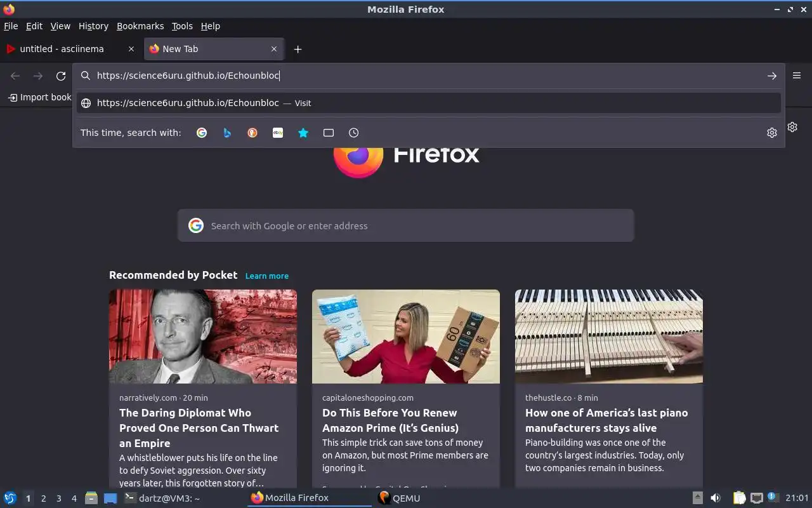
Task: Reload the current page
Action: pyautogui.click(x=61, y=76)
